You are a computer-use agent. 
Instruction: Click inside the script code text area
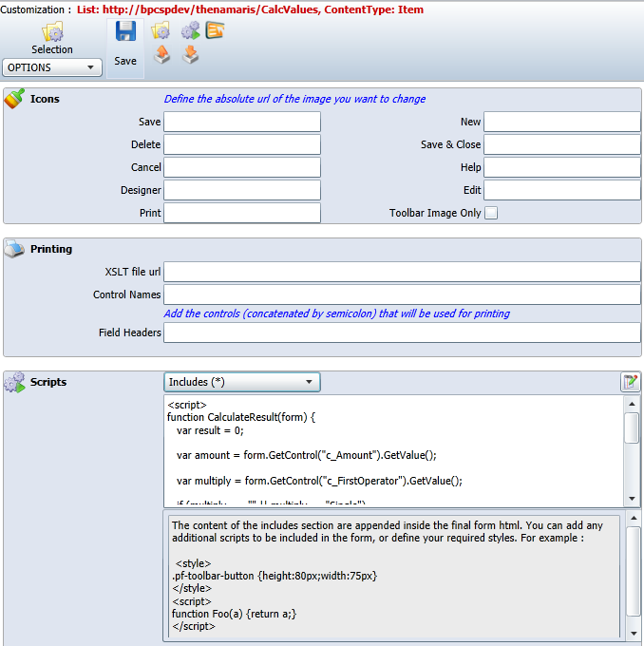394,451
